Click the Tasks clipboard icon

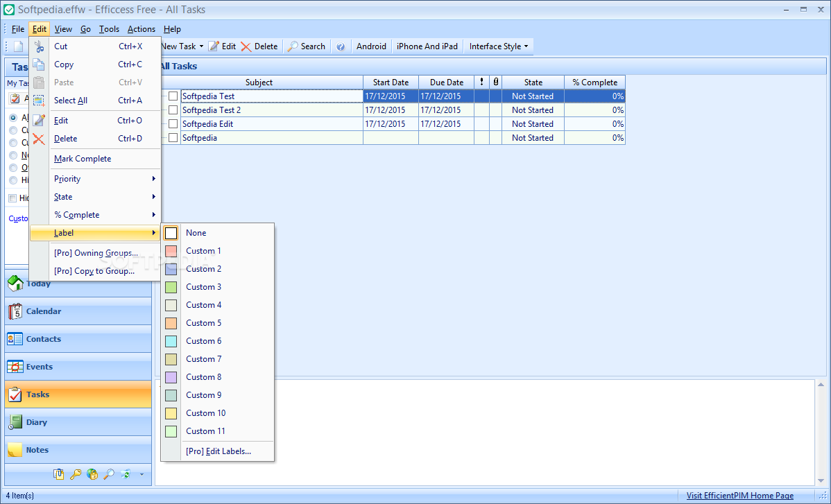(x=15, y=394)
